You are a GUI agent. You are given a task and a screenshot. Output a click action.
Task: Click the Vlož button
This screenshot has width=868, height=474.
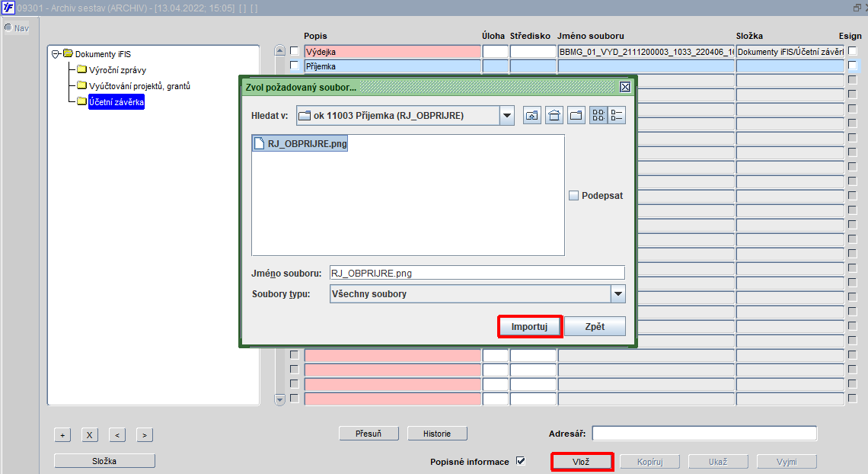[581, 462]
